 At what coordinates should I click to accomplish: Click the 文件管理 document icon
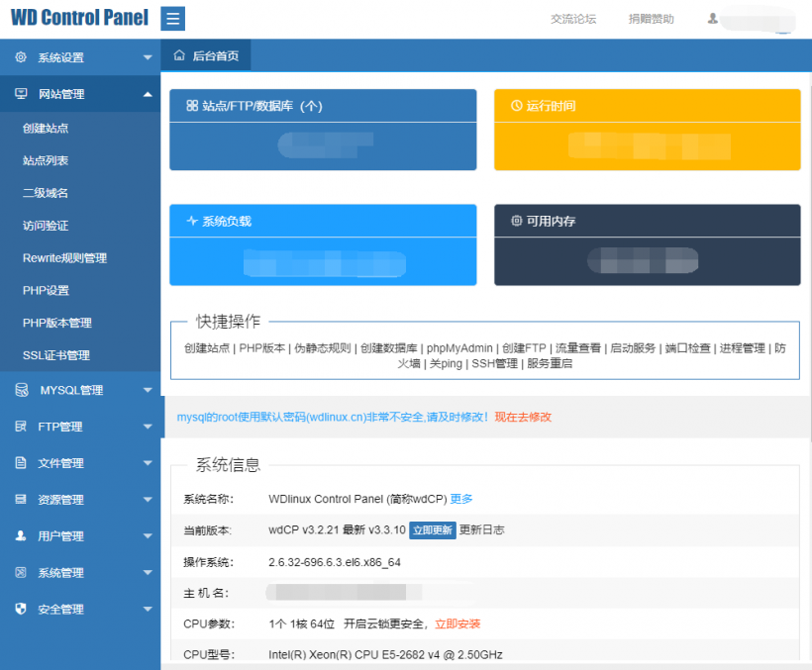21,462
